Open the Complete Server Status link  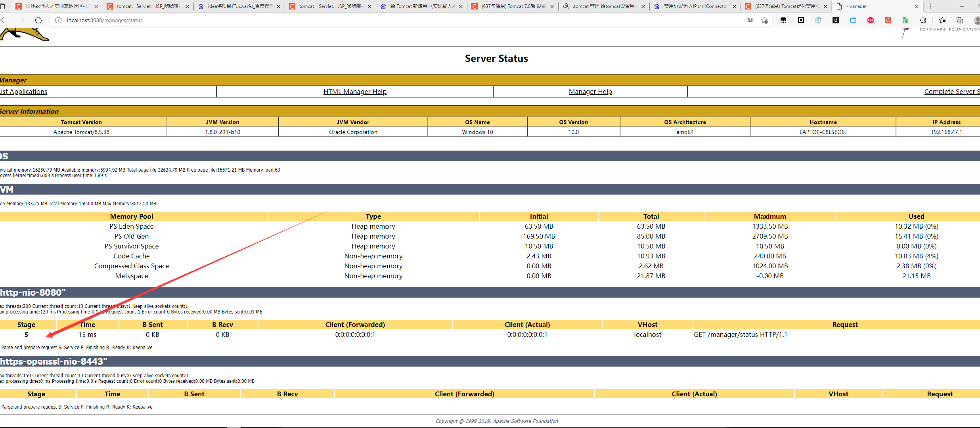pyautogui.click(x=952, y=92)
